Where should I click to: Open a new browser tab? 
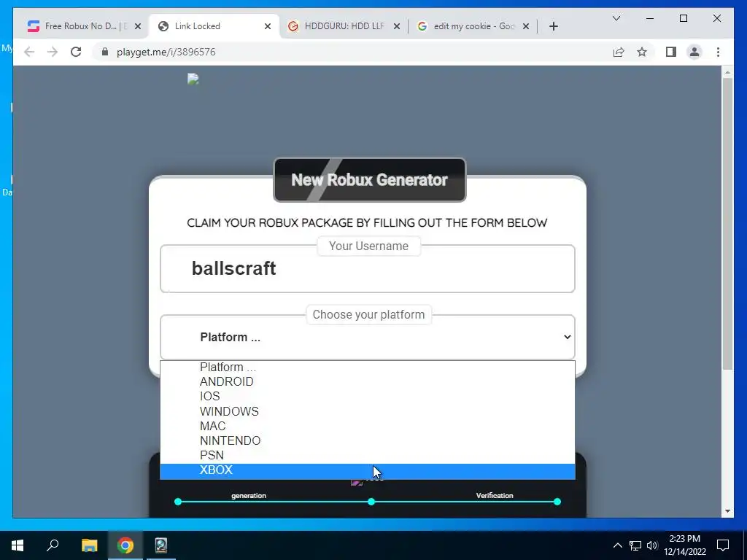(x=553, y=26)
